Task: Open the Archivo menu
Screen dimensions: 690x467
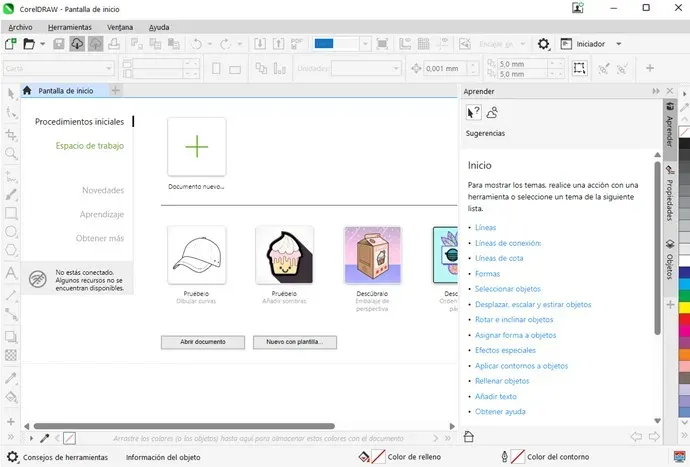Action: click(x=20, y=27)
